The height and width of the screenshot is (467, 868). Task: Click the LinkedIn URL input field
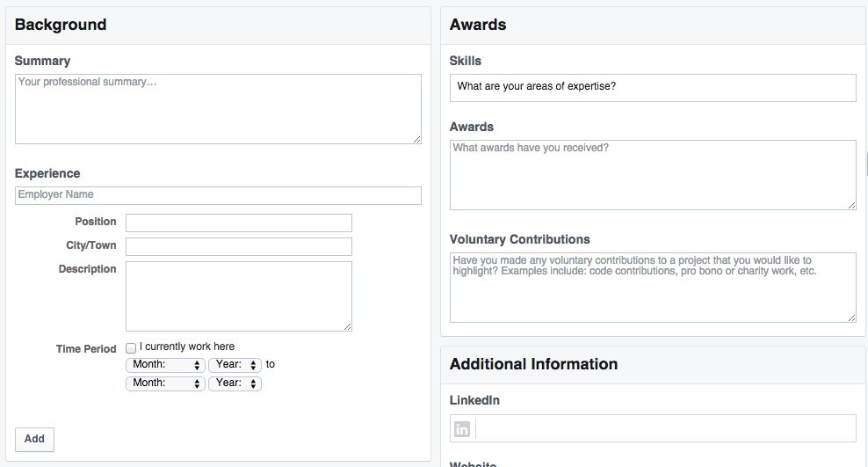(x=665, y=429)
